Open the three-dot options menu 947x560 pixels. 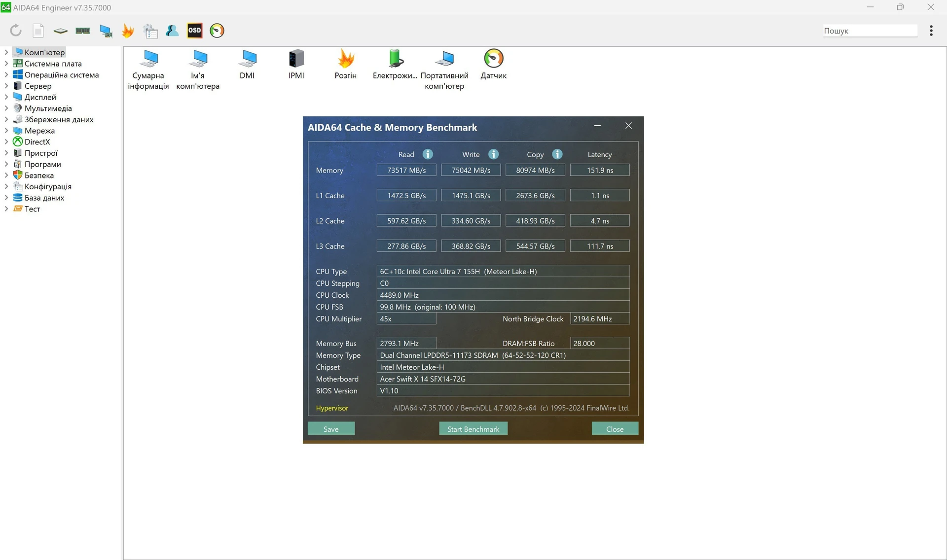pos(931,31)
